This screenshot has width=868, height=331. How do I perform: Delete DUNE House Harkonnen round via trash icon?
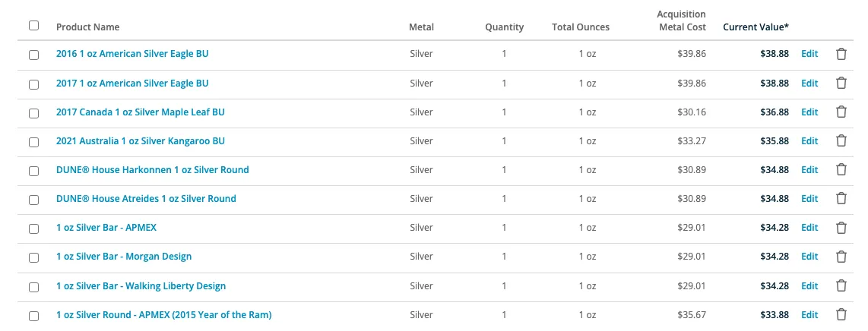click(x=841, y=169)
